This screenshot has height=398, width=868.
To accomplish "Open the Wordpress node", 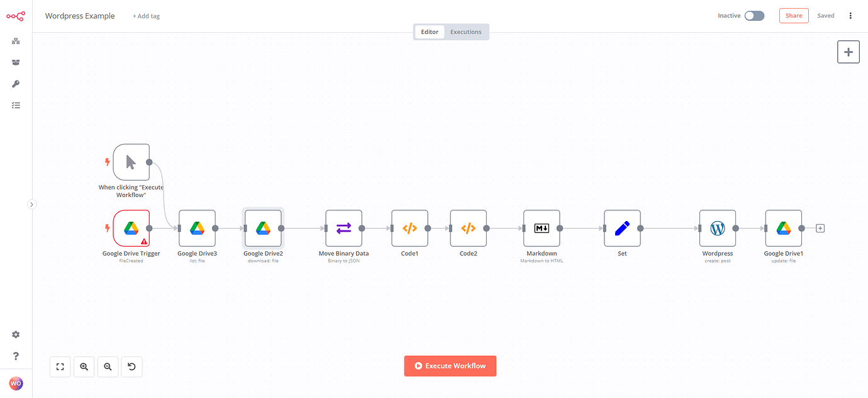I will [717, 228].
